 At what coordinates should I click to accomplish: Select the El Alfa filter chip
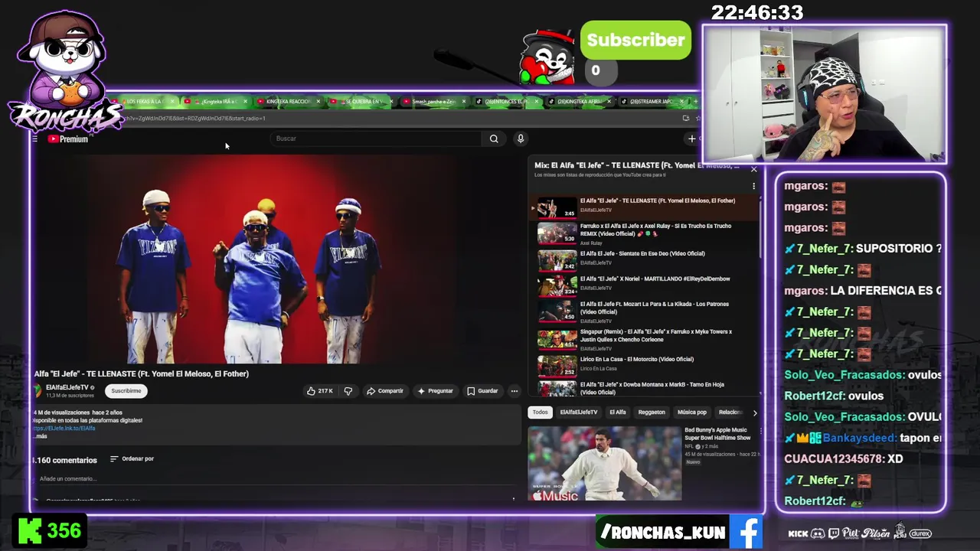(618, 412)
